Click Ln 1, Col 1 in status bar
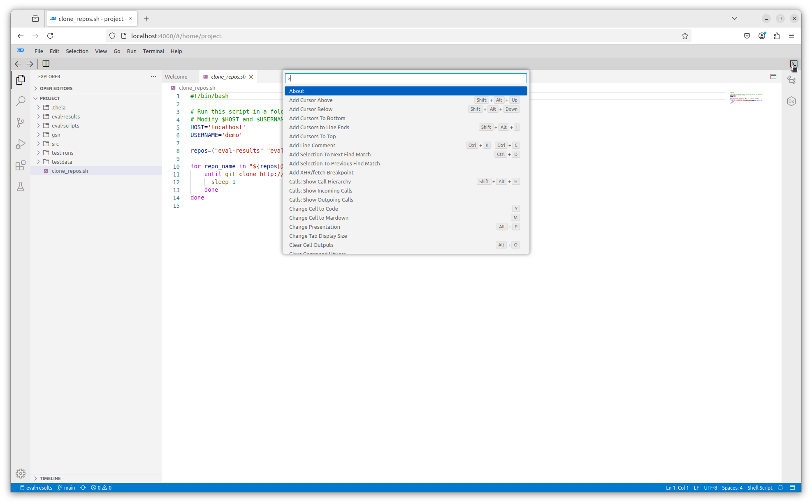Image resolution: width=812 pixels, height=504 pixels. point(677,488)
